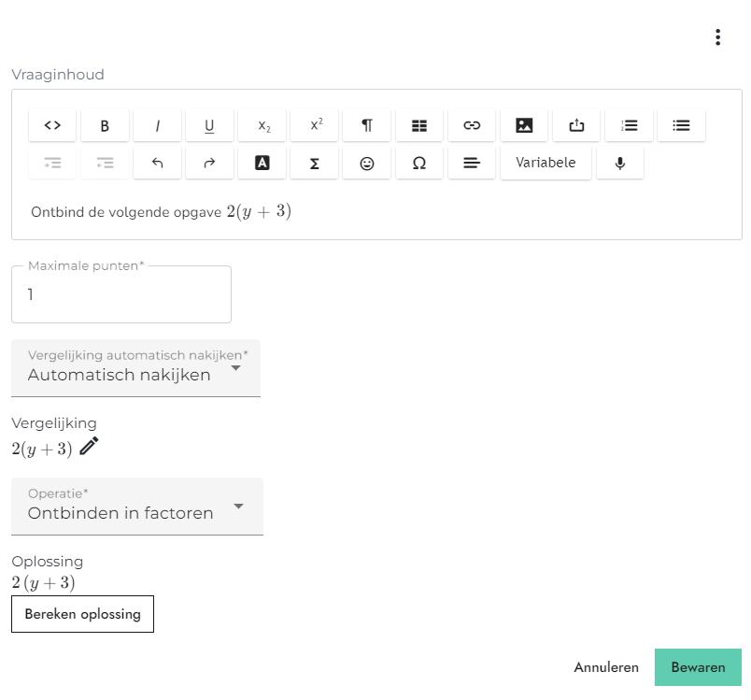Click the formula 2(y + 3) in editor

tap(259, 211)
